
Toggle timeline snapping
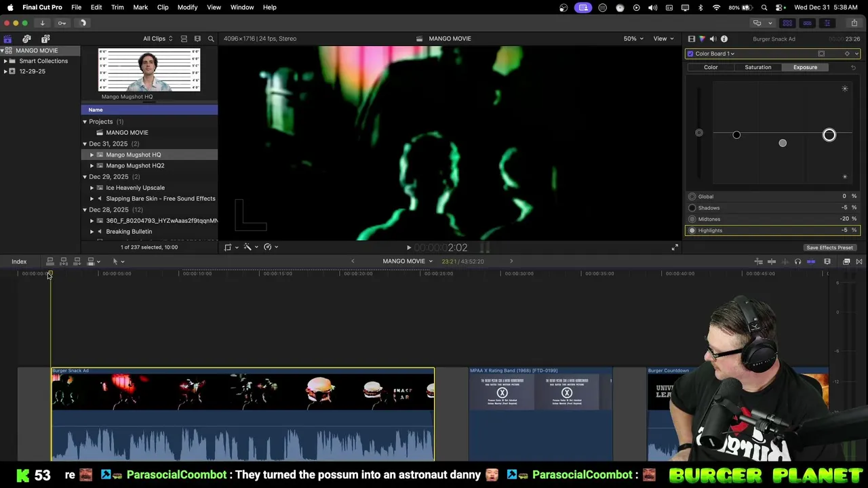(x=811, y=262)
